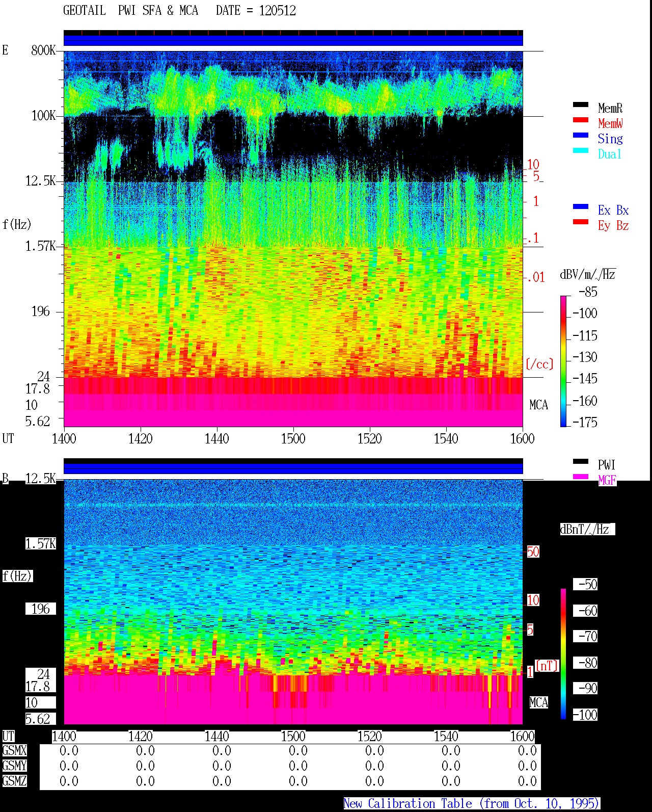Viewport: 652px width, 812px height.
Task: Click the GSMX value under the 1400 column
Action: [69, 750]
